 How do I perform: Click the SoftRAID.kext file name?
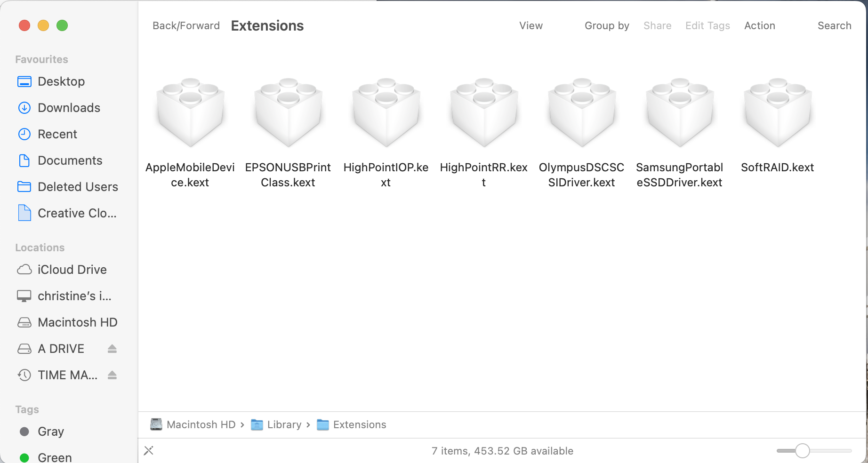[x=778, y=168]
